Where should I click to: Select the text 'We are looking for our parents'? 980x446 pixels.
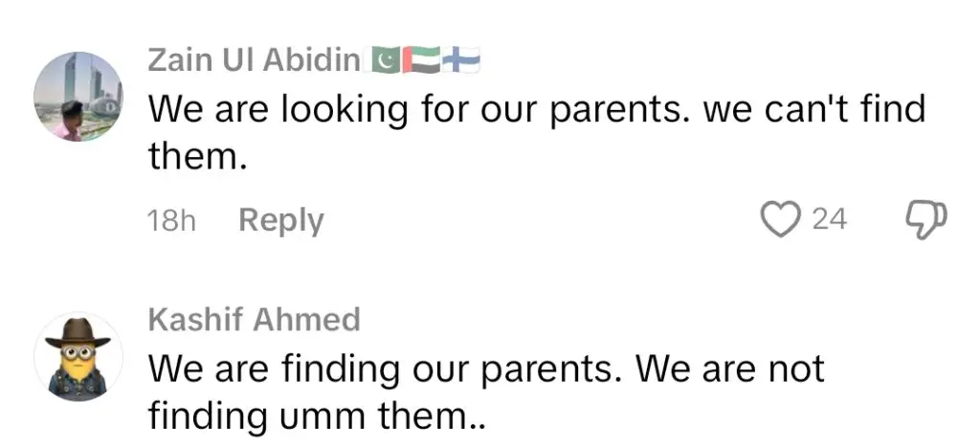[419, 111]
